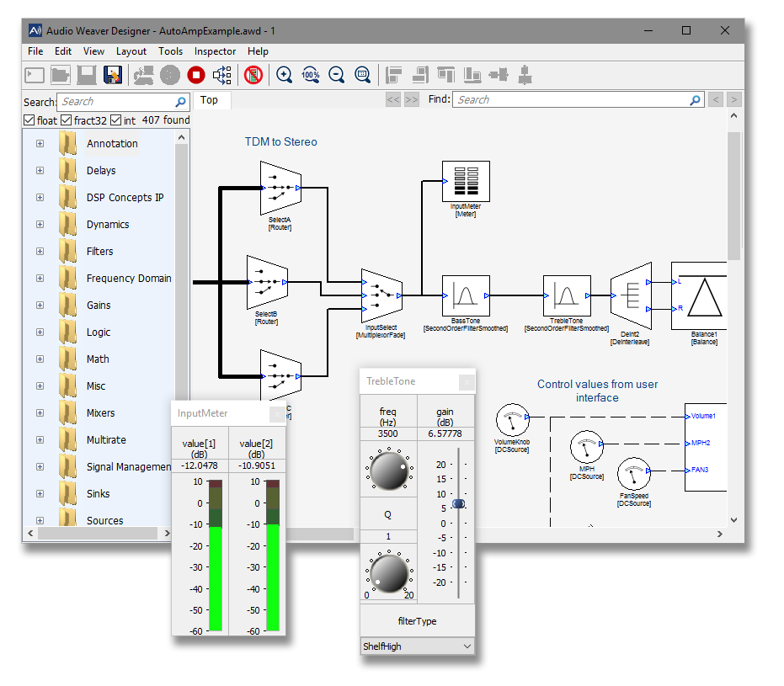
Task: Select the TrebleTone filter module on canvas
Action: tap(567, 295)
